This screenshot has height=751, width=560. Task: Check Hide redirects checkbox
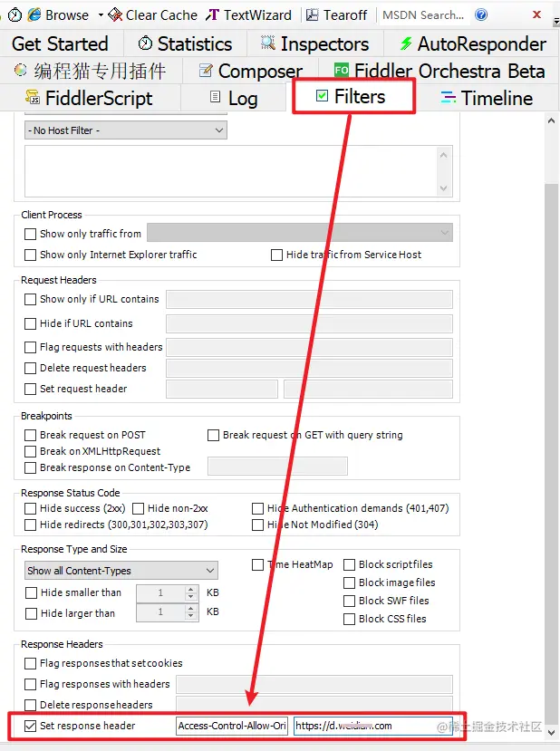point(30,525)
